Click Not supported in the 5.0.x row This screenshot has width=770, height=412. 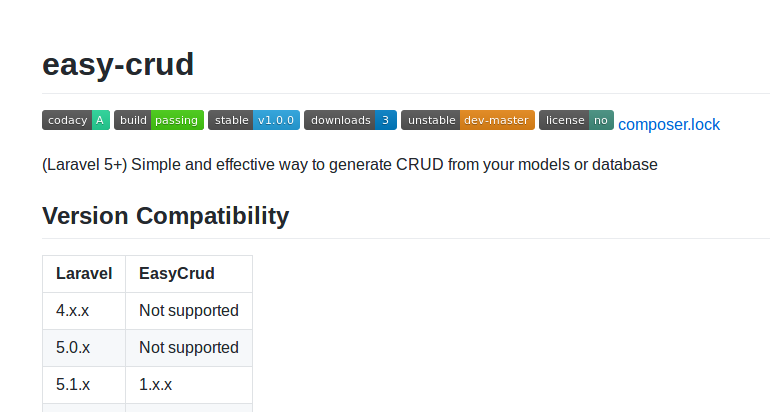189,348
